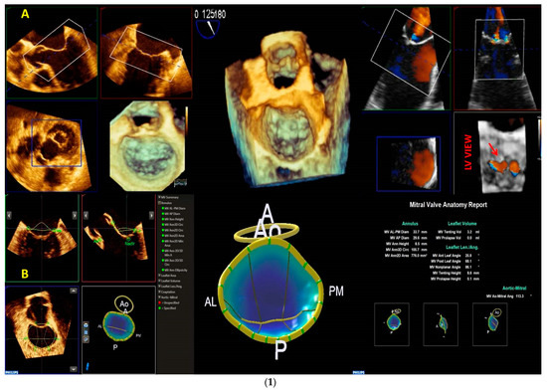The width and height of the screenshot is (547, 392).
Task: Click the right arrow in the red-bordered echo view
Action: click(x=151, y=216)
